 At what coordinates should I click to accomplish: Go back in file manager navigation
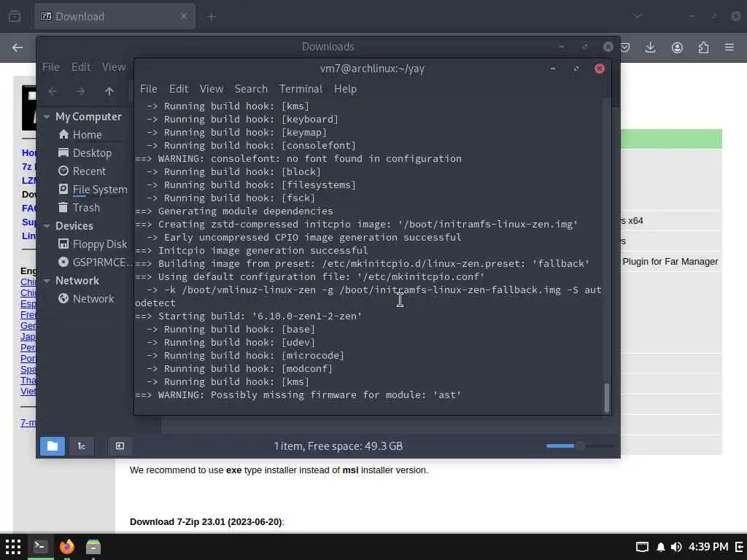(53, 91)
